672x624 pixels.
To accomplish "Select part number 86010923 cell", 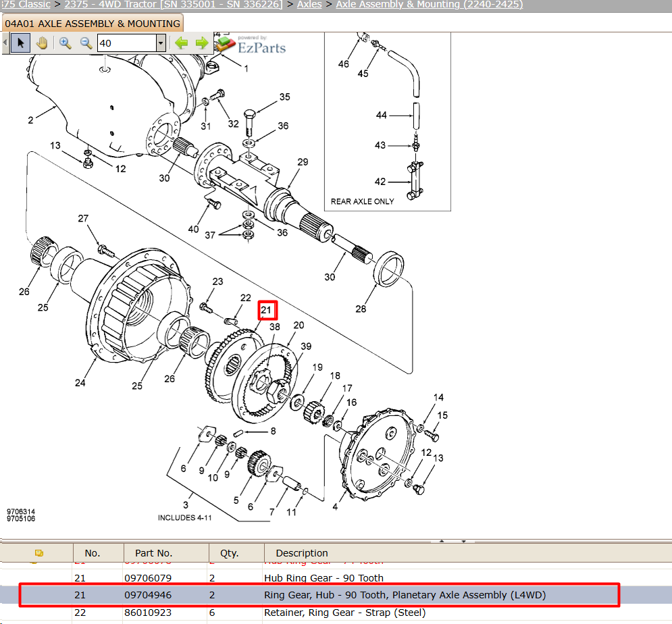I will [148, 613].
